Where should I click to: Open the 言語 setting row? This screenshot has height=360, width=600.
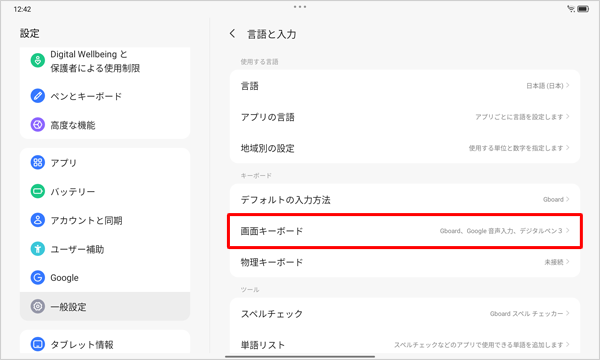pyautogui.click(x=405, y=86)
